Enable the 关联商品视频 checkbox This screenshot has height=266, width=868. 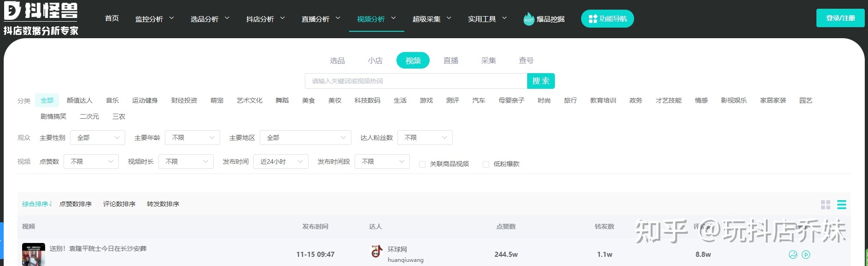click(x=422, y=164)
